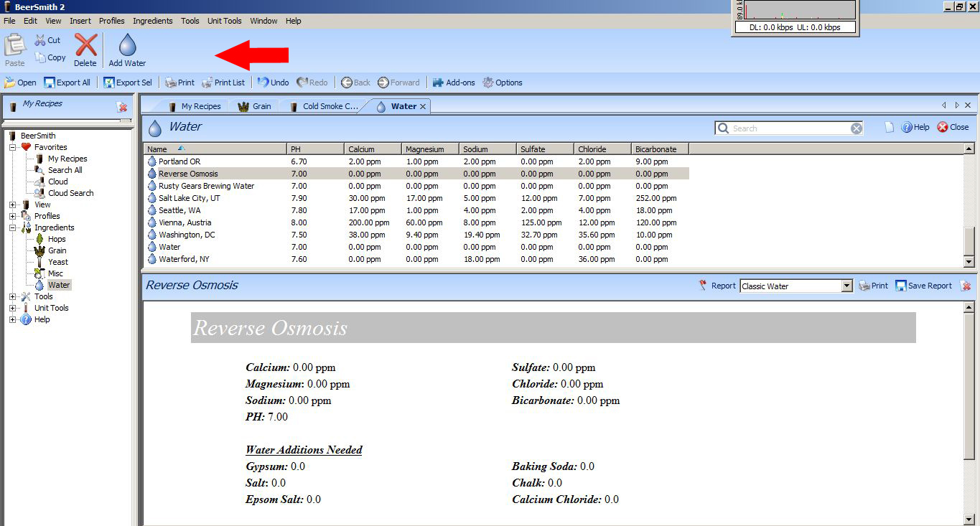980x526 pixels.
Task: Click the Copy toolbar button
Action: coord(50,57)
